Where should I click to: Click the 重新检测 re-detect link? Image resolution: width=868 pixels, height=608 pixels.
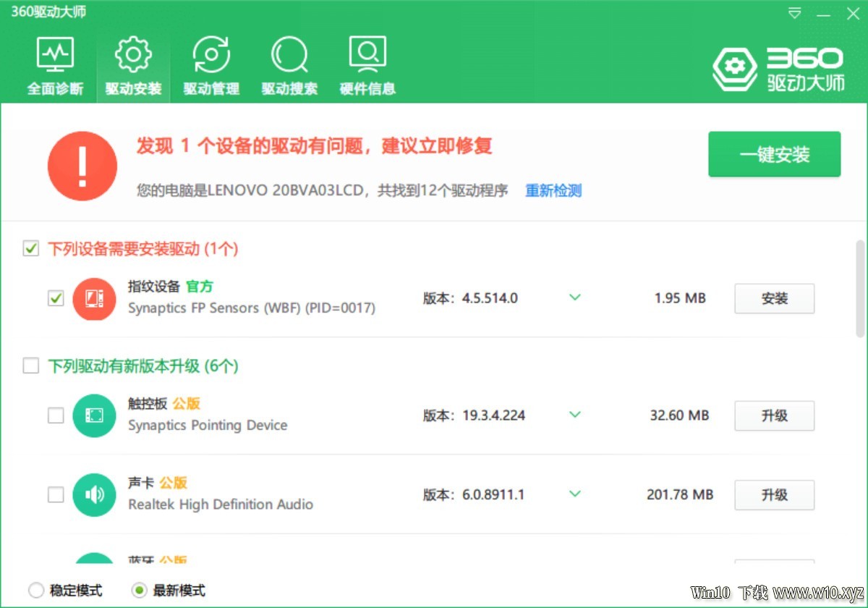pyautogui.click(x=553, y=191)
